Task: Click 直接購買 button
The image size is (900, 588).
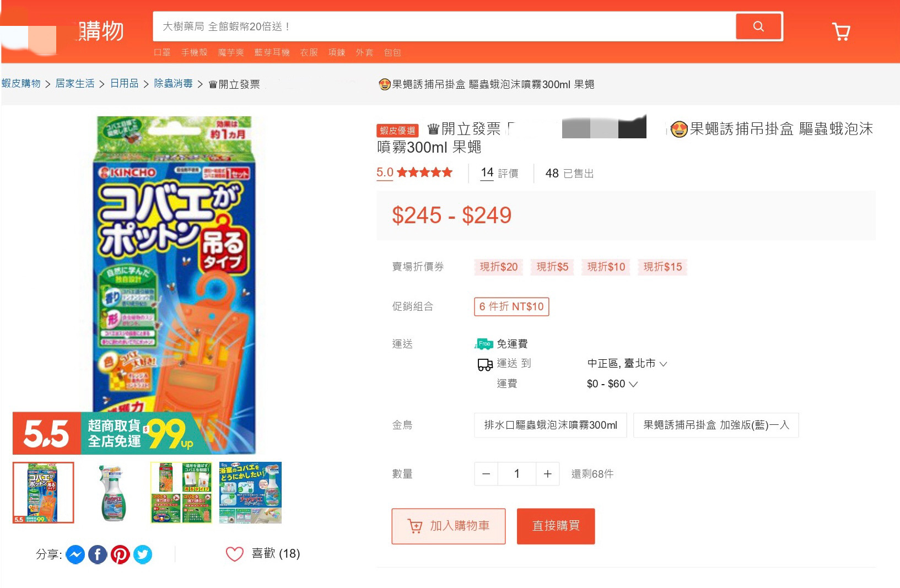Action: (556, 526)
